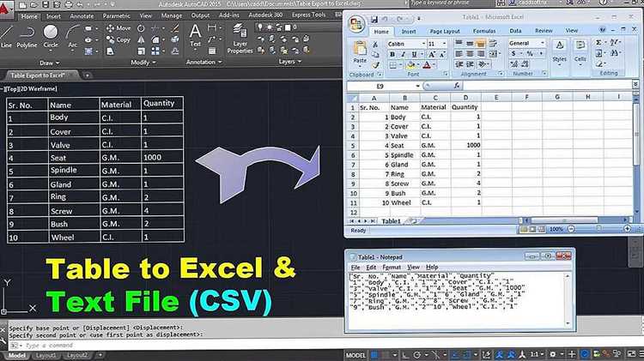Expand the Annotation panel dropdown
This screenshot has height=361, width=644.
tap(204, 62)
